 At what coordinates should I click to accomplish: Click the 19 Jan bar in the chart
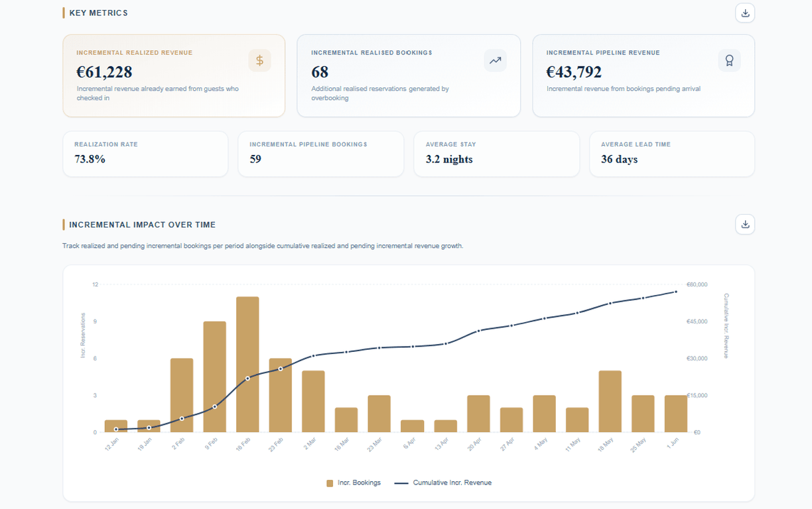click(x=149, y=426)
